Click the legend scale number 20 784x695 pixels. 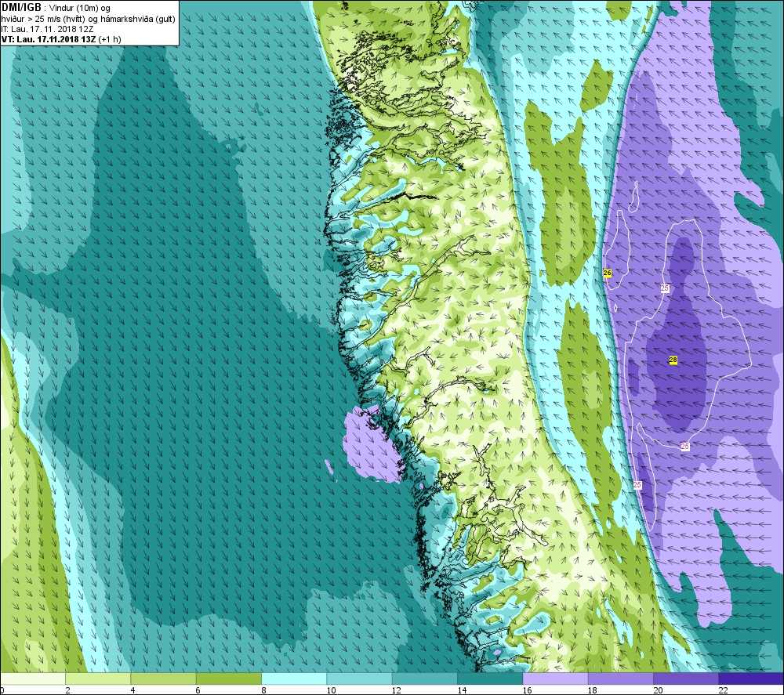[658, 690]
